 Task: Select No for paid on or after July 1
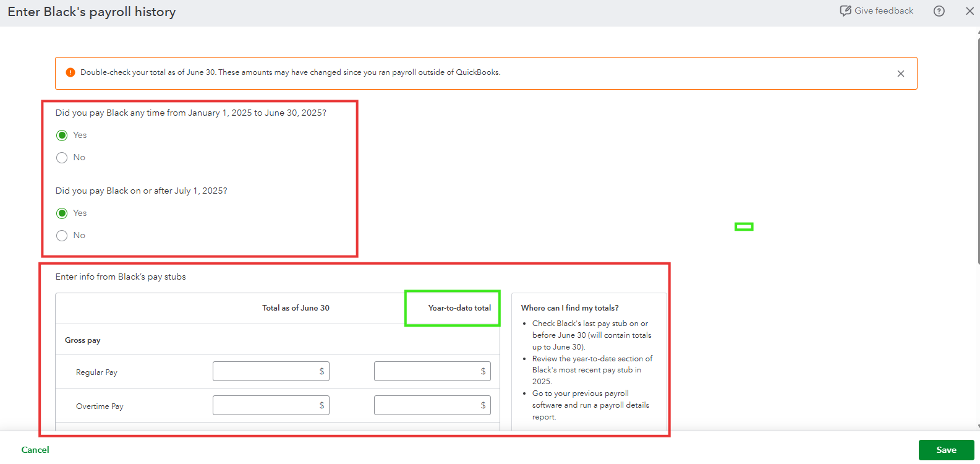(x=62, y=236)
